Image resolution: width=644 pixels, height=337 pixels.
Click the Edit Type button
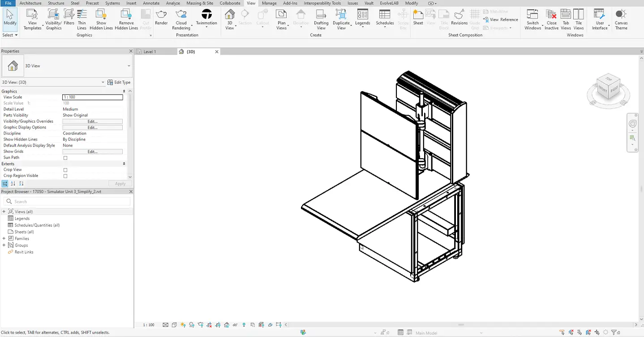[x=119, y=82]
